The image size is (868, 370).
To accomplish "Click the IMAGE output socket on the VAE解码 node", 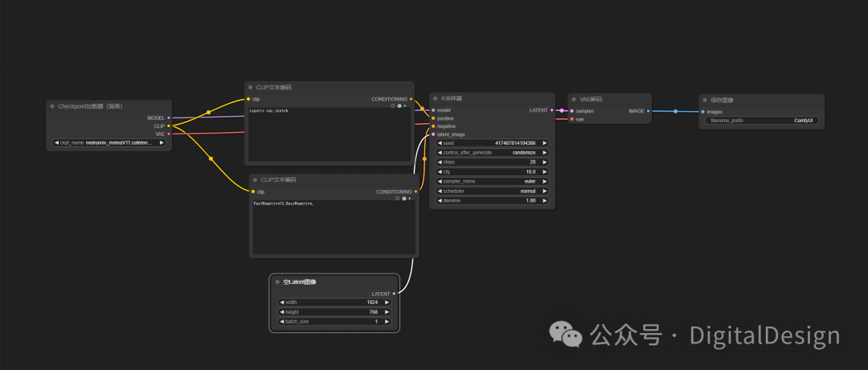I will pos(649,111).
